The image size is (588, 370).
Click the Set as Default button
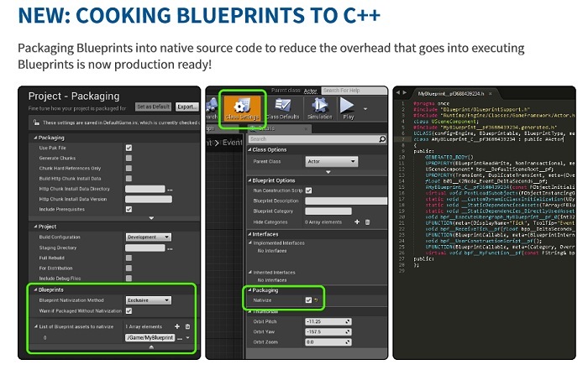tap(153, 107)
